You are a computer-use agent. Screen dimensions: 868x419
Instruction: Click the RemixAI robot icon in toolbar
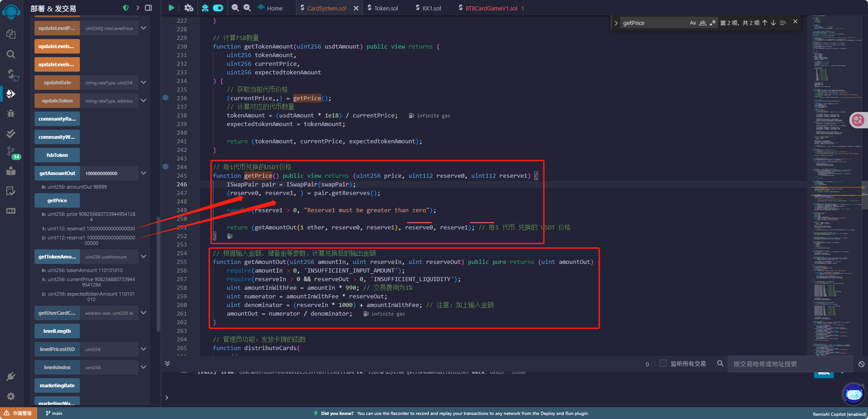[x=205, y=8]
